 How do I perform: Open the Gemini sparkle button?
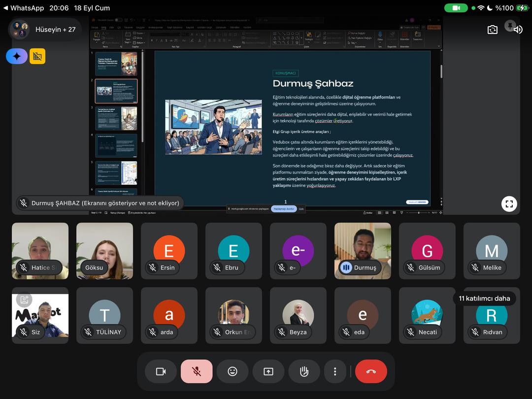17,56
